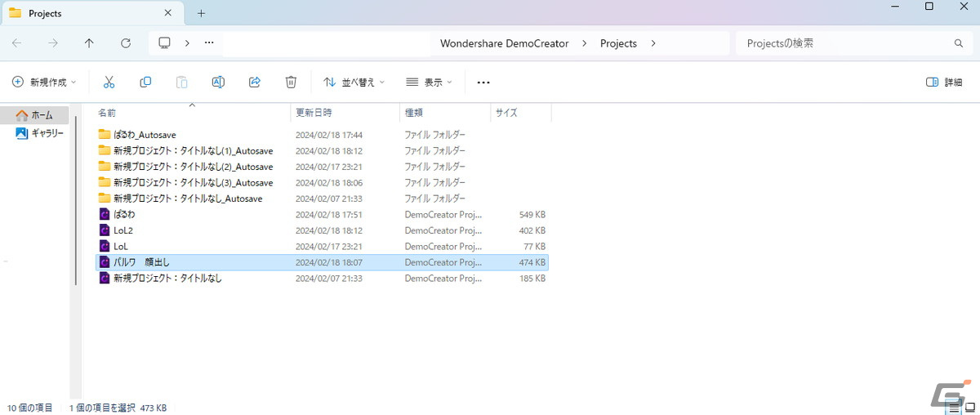Open ギャラリー in the navigation pane
Screen dimensions: 980x415
[39, 132]
